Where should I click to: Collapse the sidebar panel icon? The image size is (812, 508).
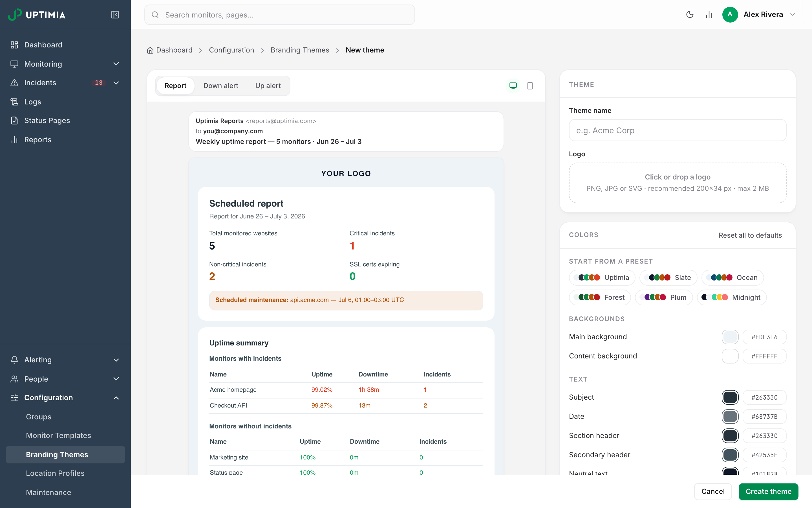pos(115,15)
